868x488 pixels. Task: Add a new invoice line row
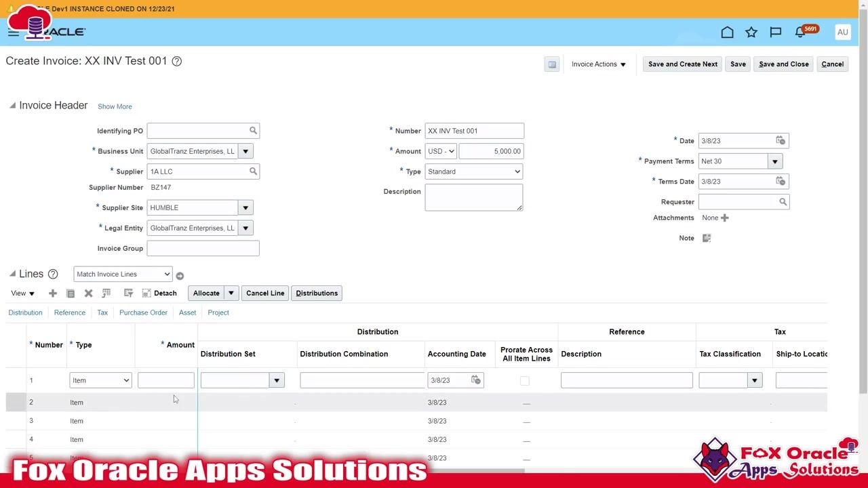tap(53, 293)
